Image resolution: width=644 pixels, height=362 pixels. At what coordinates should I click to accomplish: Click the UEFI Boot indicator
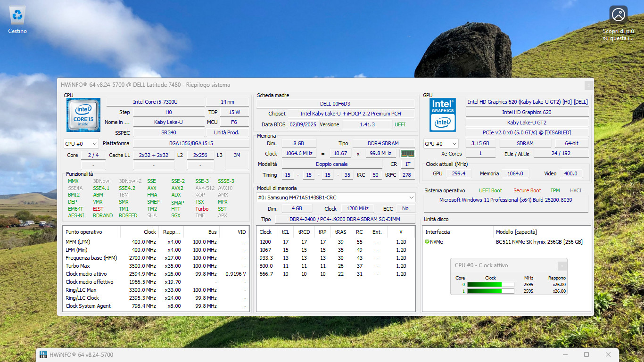tap(490, 190)
